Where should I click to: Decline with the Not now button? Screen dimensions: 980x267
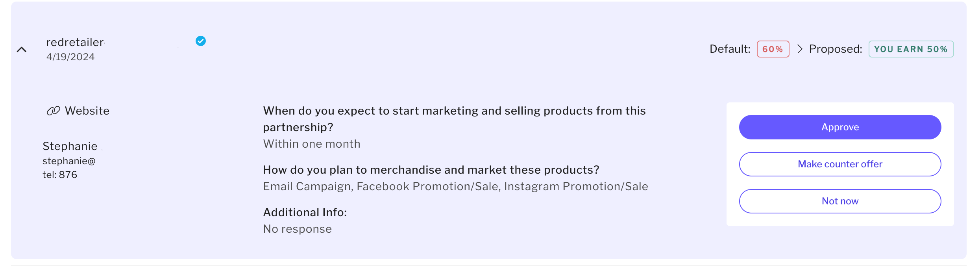(840, 201)
